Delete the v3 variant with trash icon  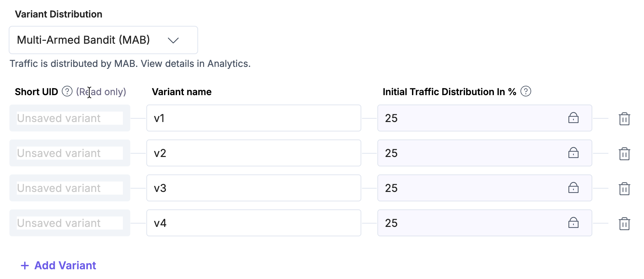pos(624,189)
